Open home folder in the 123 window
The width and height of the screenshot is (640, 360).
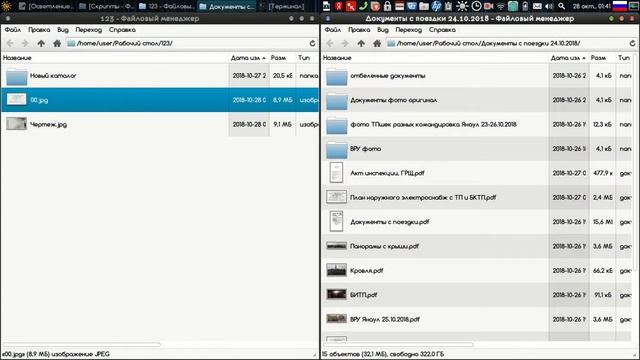point(57,43)
